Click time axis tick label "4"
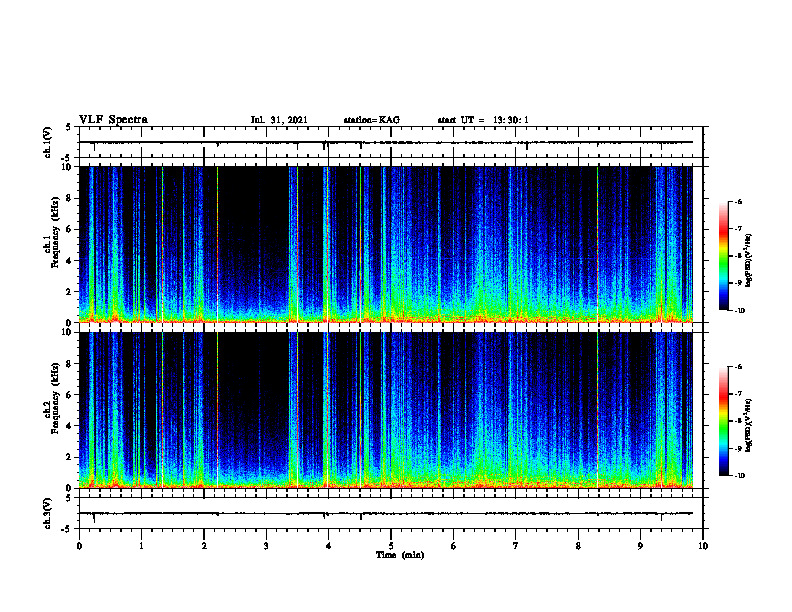792x612 pixels. (329, 546)
